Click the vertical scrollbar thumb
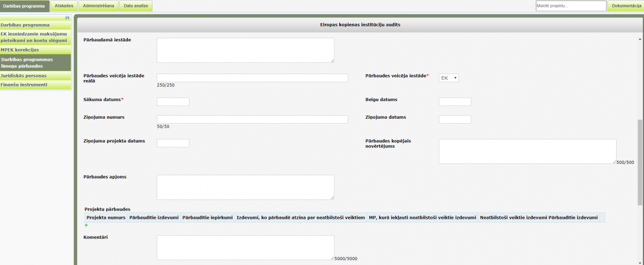Screen dimensions: 644x265 [x=639, y=161]
